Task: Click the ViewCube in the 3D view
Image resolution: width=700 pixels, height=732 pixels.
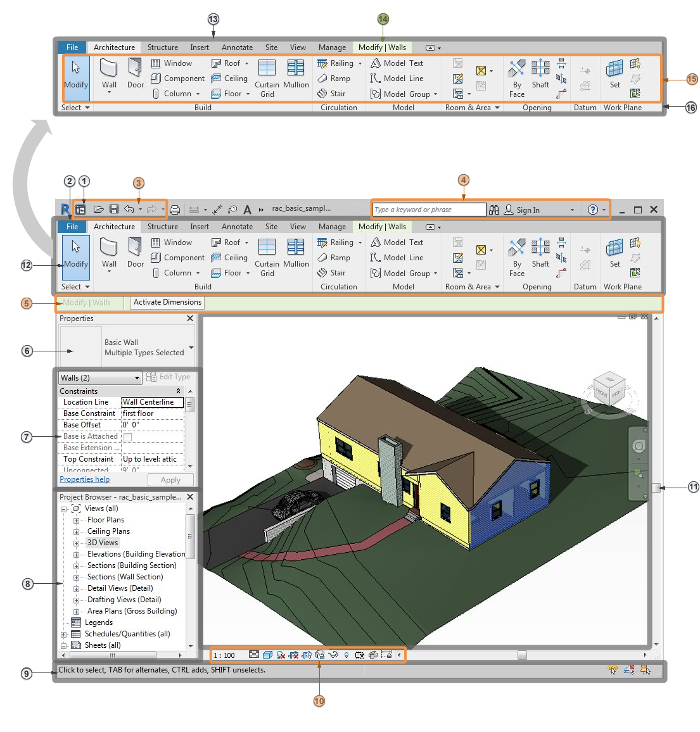Action: click(609, 390)
